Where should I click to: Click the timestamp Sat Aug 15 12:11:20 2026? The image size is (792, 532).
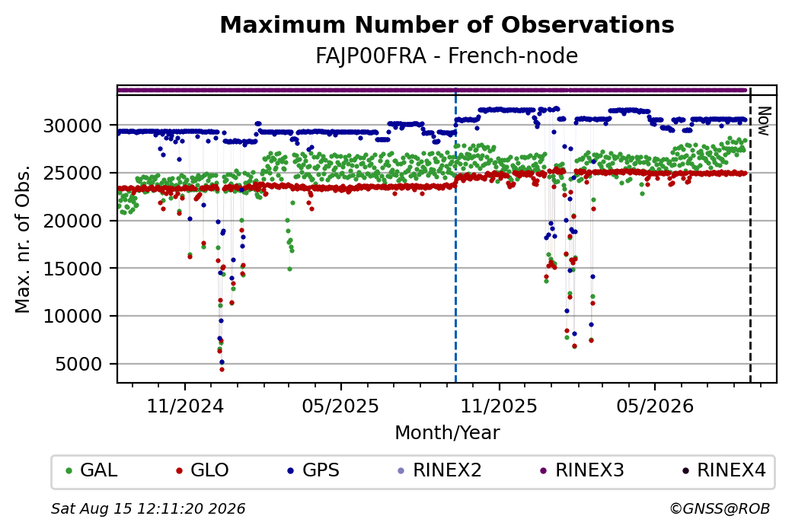148,508
